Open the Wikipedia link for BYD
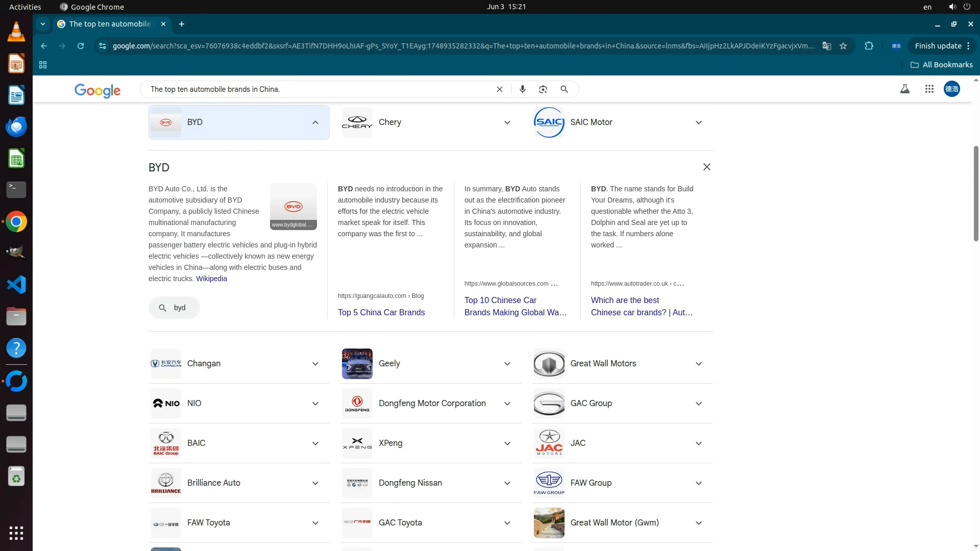This screenshot has height=551, width=980. click(211, 279)
